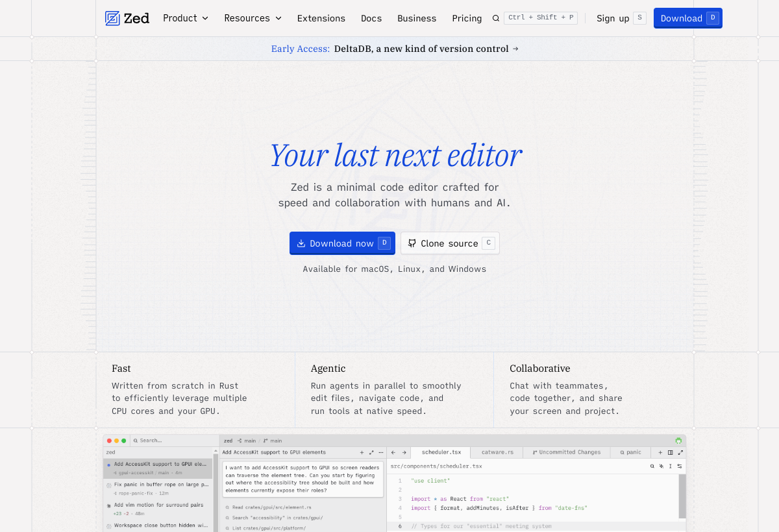
Task: Expand the Resources dropdown menu
Action: tap(253, 18)
